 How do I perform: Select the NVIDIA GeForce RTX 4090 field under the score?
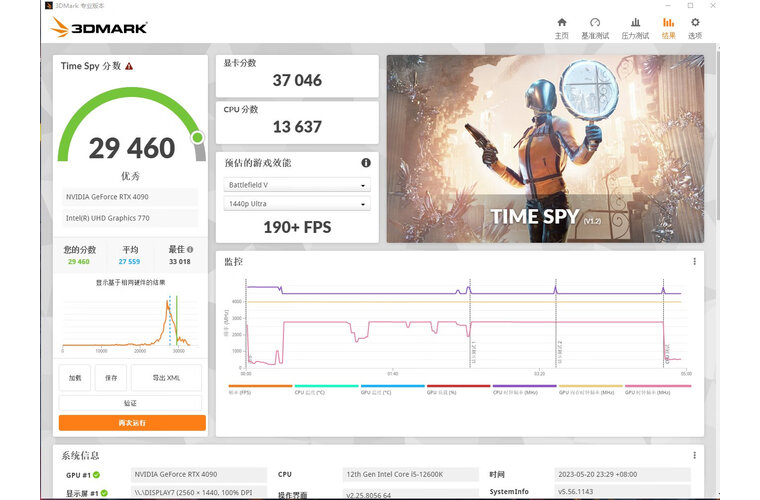(x=130, y=197)
